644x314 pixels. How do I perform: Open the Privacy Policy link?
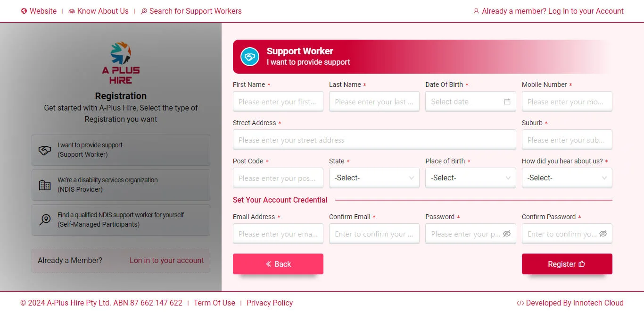270,303
